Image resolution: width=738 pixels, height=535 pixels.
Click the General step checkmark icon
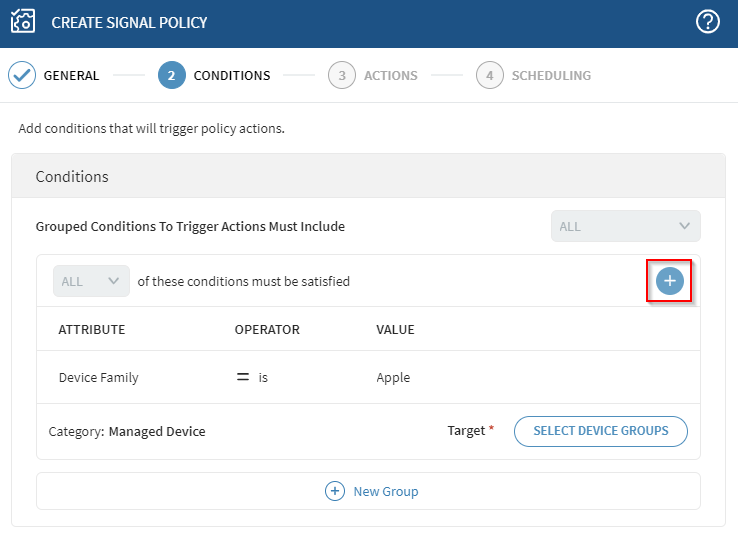point(22,75)
